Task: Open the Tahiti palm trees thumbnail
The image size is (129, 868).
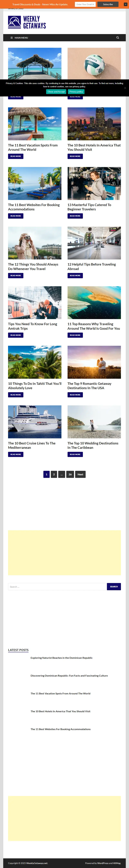Action: (35, 362)
